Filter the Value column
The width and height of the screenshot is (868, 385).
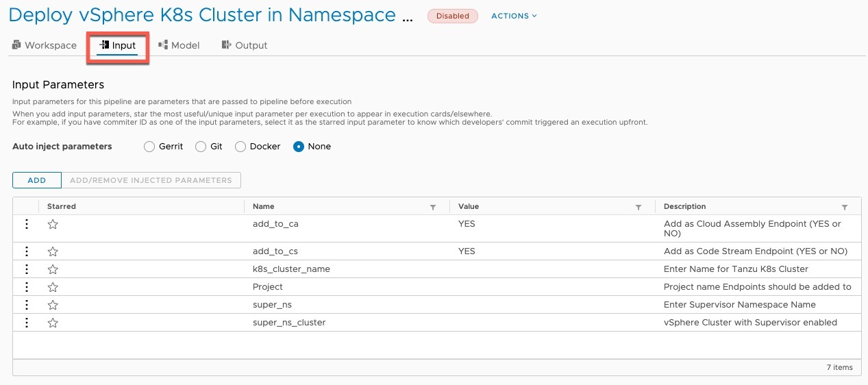638,207
